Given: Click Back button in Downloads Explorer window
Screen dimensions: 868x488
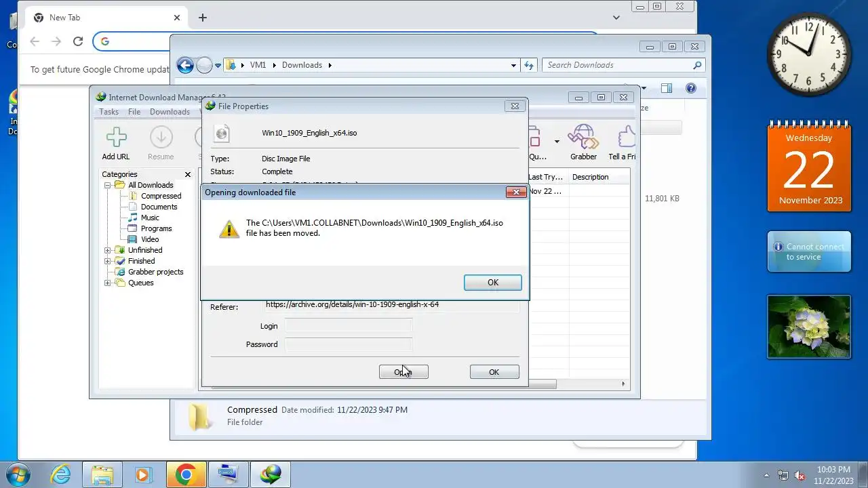Looking at the screenshot, I should (x=185, y=65).
